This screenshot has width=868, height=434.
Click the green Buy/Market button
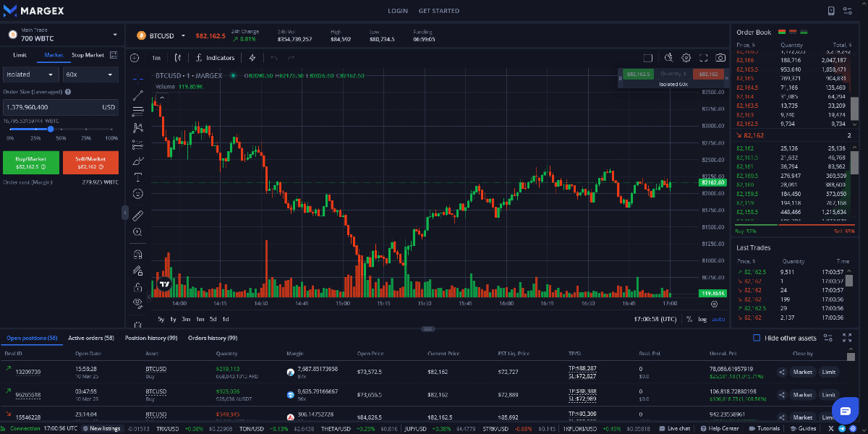point(30,163)
